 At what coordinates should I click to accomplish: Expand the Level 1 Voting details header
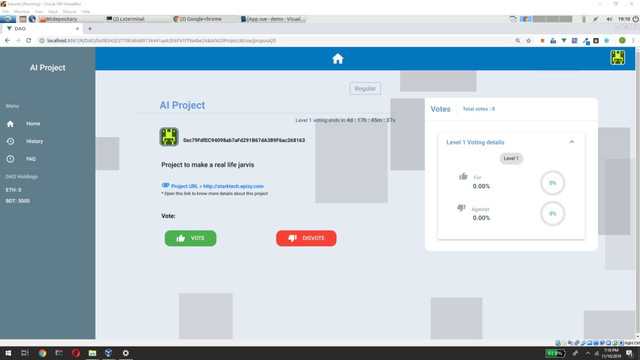point(511,142)
